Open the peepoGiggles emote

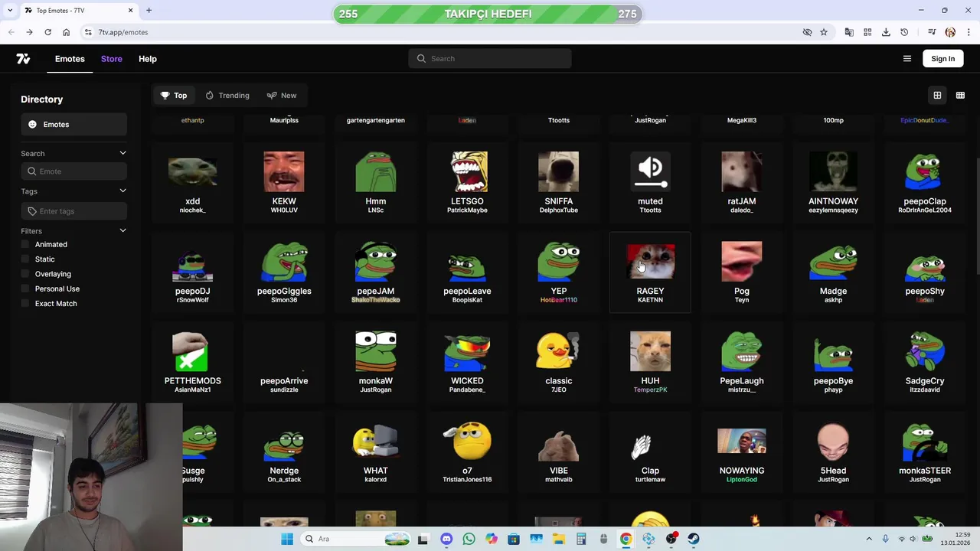point(284,272)
